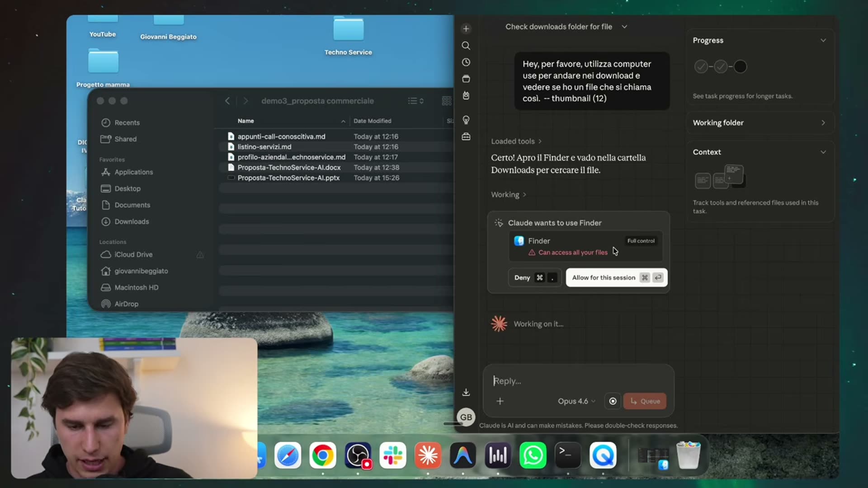
Task: Open the search icon in Claude sidebar
Action: pyautogui.click(x=466, y=46)
